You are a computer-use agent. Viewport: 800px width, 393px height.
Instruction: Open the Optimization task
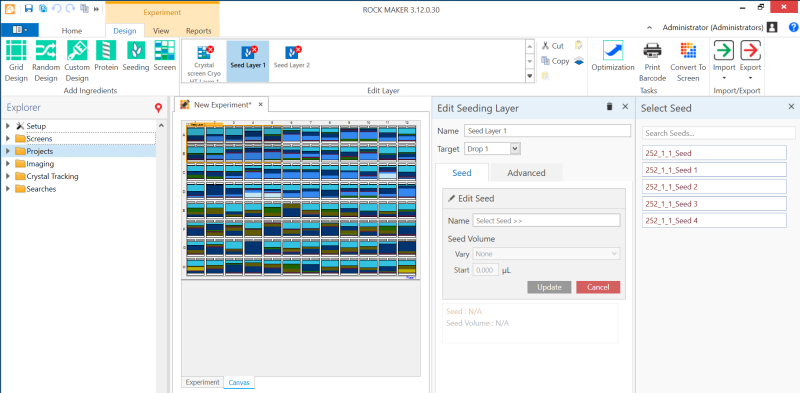613,56
